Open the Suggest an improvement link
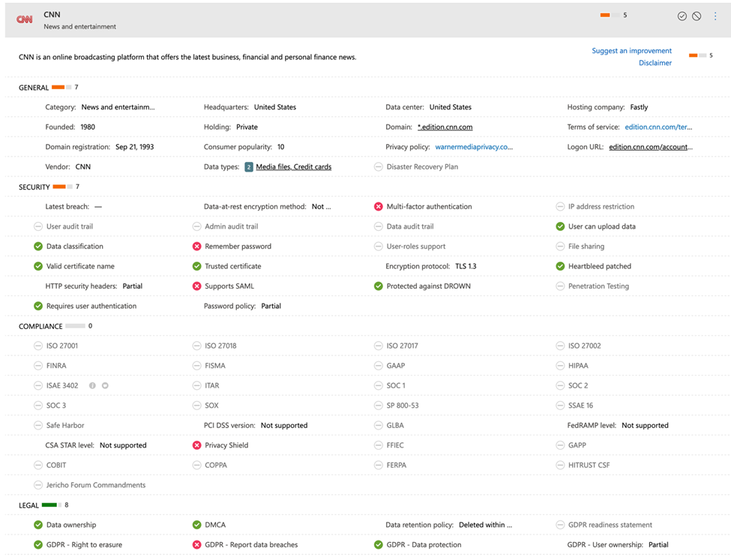Viewport: 731px width, 560px height. point(632,51)
